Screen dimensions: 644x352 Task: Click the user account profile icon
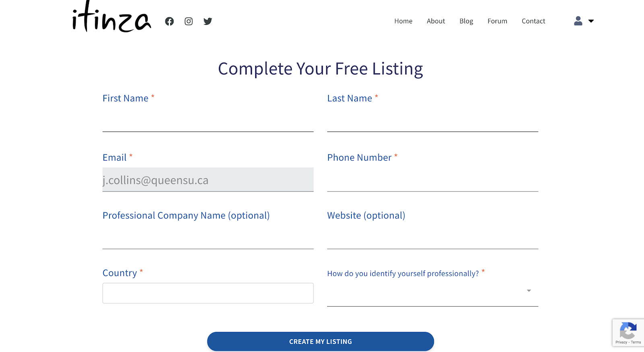578,21
